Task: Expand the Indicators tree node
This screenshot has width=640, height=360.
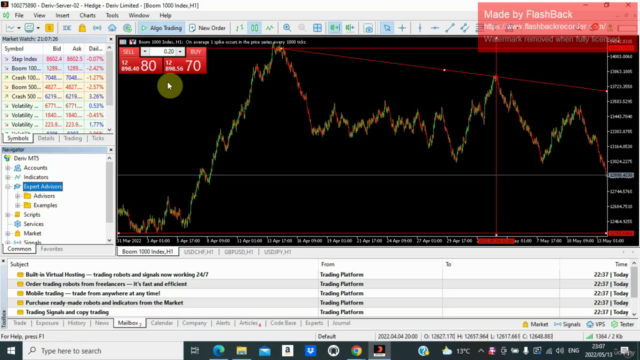Action: [8, 177]
